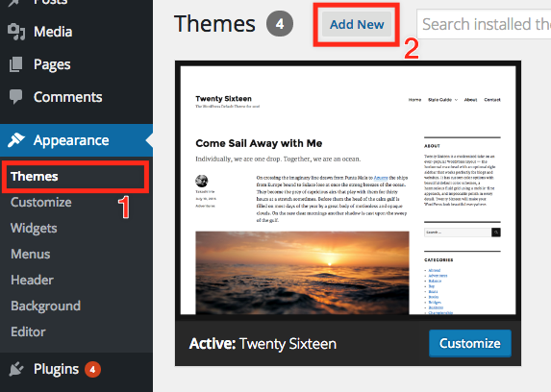Open the theme Editor submenu item
This screenshot has width=551, height=392.
[29, 331]
